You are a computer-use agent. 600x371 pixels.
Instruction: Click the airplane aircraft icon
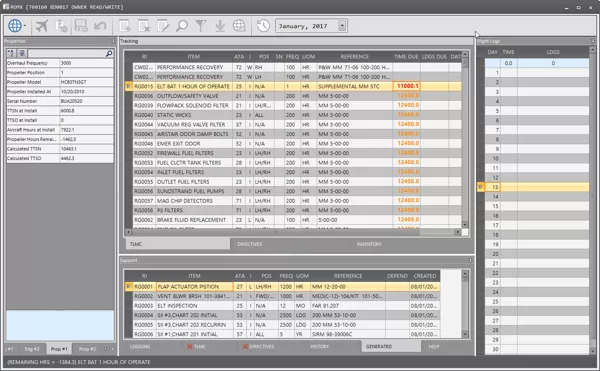click(42, 26)
